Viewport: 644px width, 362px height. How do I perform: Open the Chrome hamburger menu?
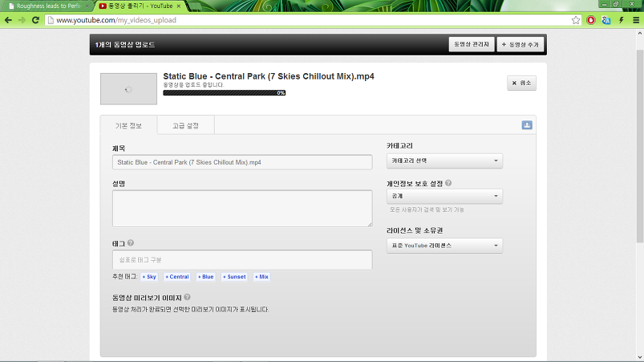click(636, 20)
